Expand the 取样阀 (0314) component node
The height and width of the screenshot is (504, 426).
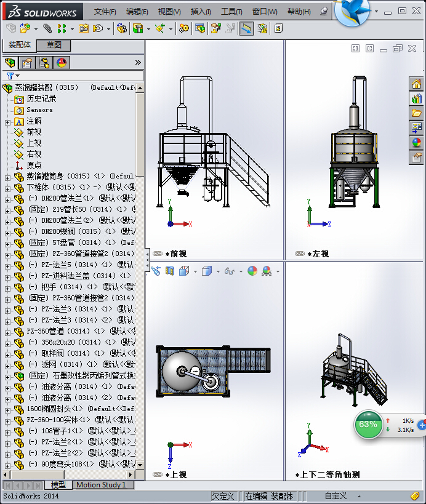[8, 355]
